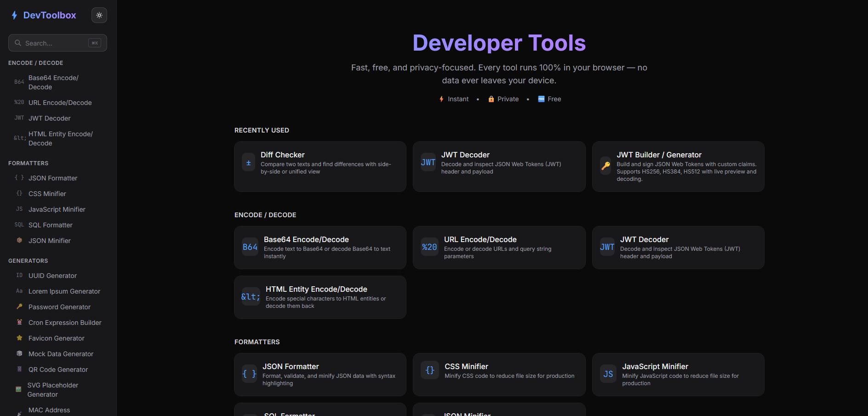Click the JS icon for JavaScript Minifier

coord(19,209)
